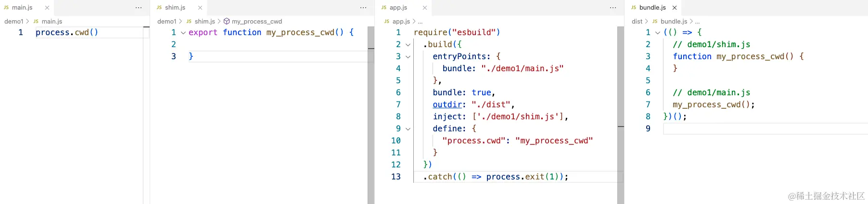Click JS icon in bundle.js breadcrumb

click(655, 22)
